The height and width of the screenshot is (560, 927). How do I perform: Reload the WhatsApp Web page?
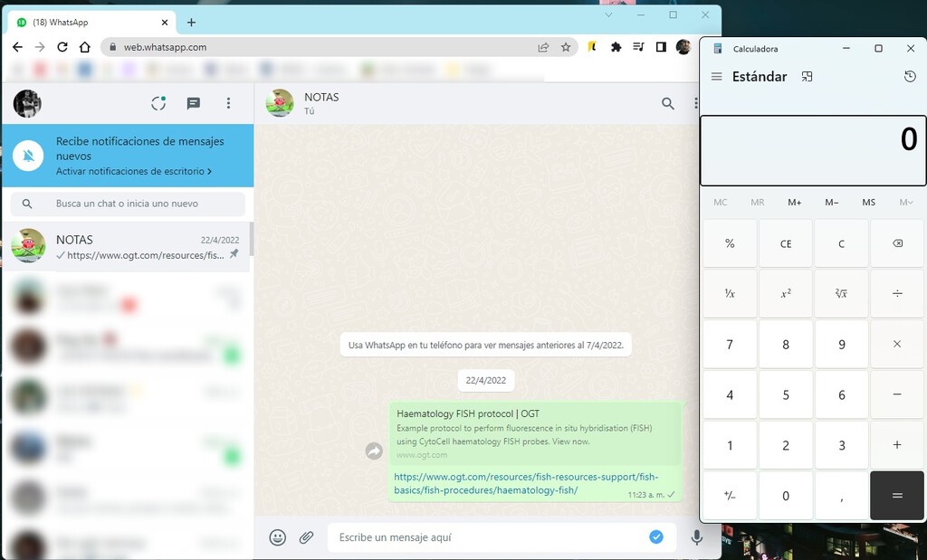(62, 47)
